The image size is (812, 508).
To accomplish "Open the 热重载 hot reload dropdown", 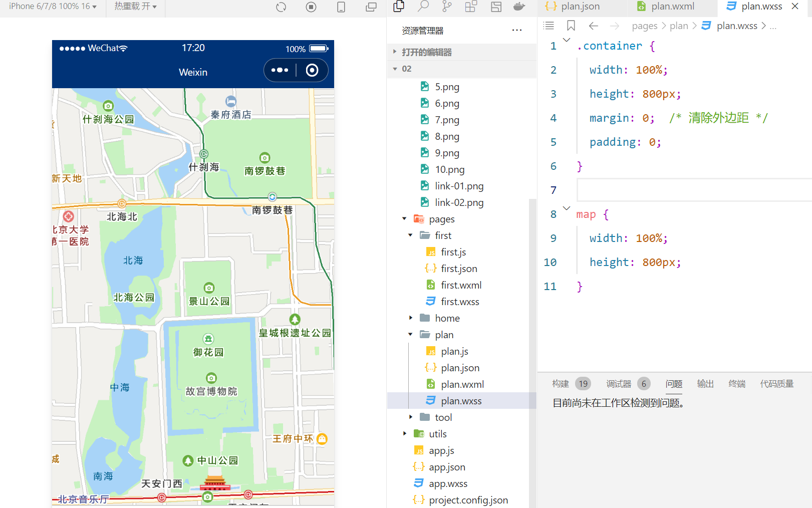I will point(135,7).
